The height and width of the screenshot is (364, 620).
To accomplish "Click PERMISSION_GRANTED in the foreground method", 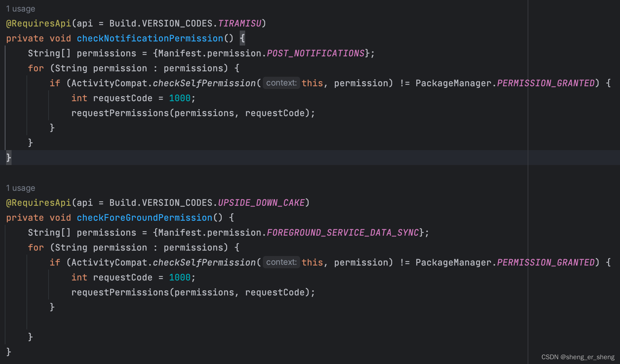I will pyautogui.click(x=546, y=262).
